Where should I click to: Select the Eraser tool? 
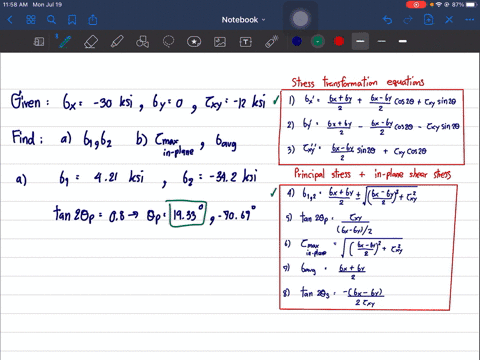click(91, 42)
